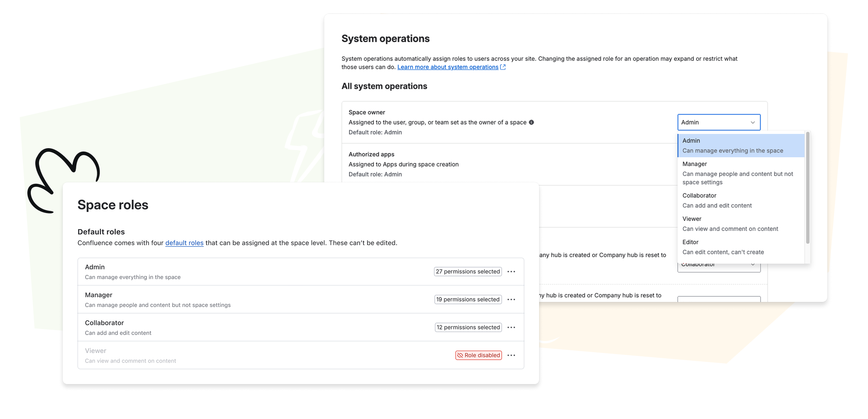The height and width of the screenshot is (419, 868).
Task: Click the Role disabled badge on Viewer
Action: (x=479, y=355)
